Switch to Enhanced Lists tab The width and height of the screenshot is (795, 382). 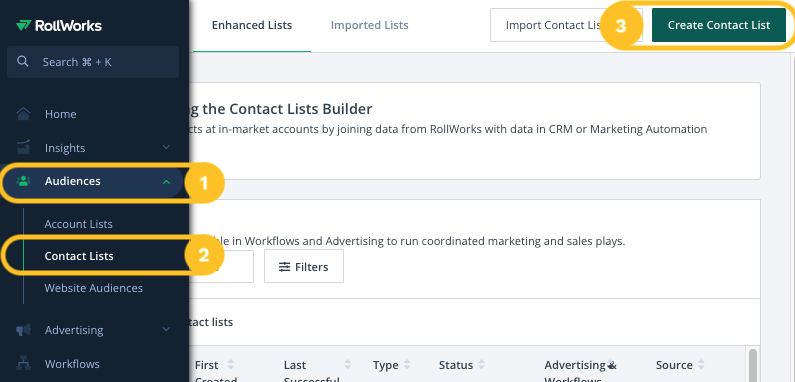(252, 25)
